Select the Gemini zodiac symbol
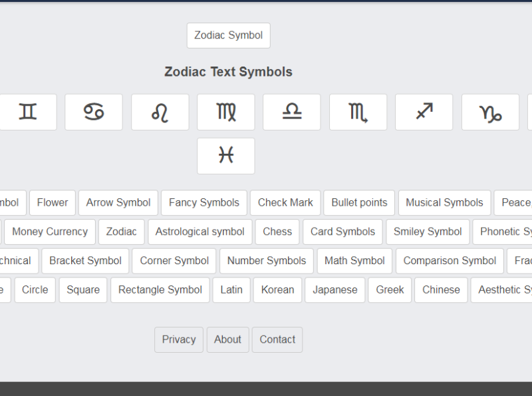This screenshot has height=396, width=532. tap(27, 112)
